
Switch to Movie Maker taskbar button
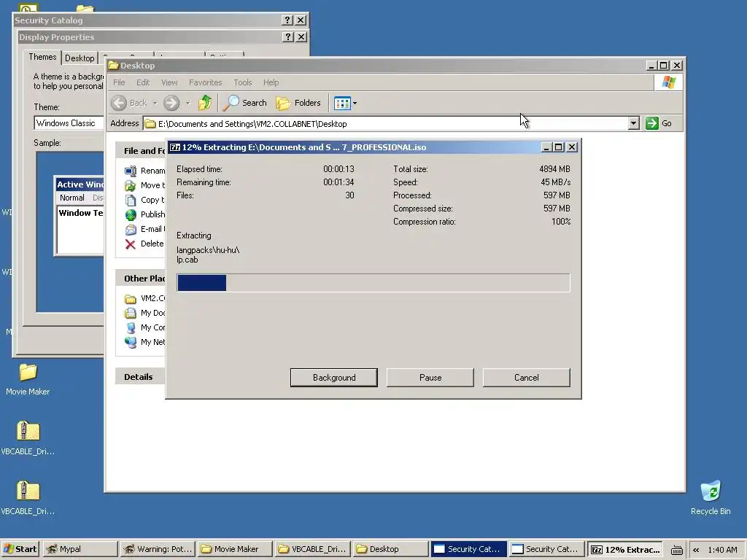coord(235,549)
